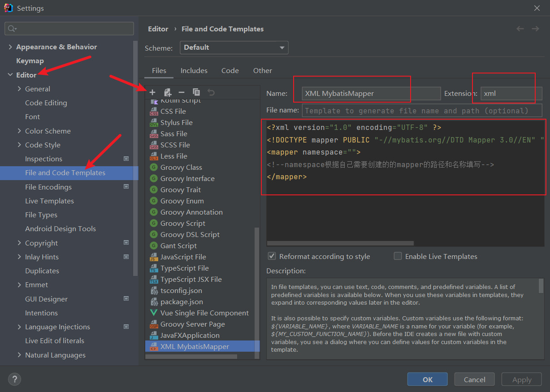
Task: Expand Appearance & Behavior section
Action: pos(10,47)
